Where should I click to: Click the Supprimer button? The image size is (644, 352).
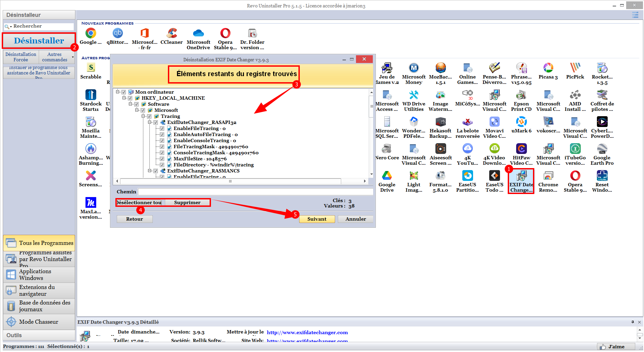coord(187,202)
